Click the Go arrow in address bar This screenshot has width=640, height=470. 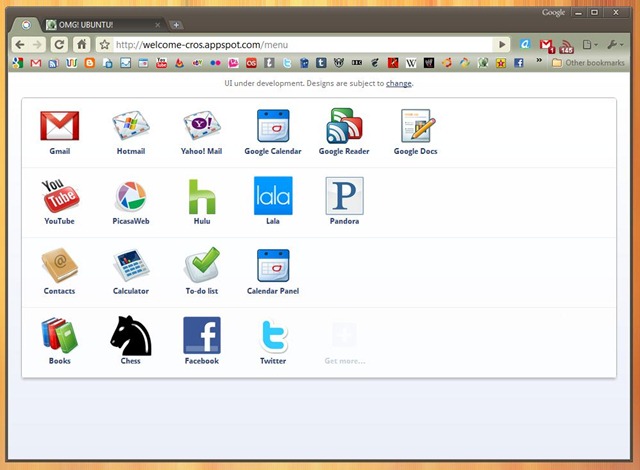click(502, 44)
